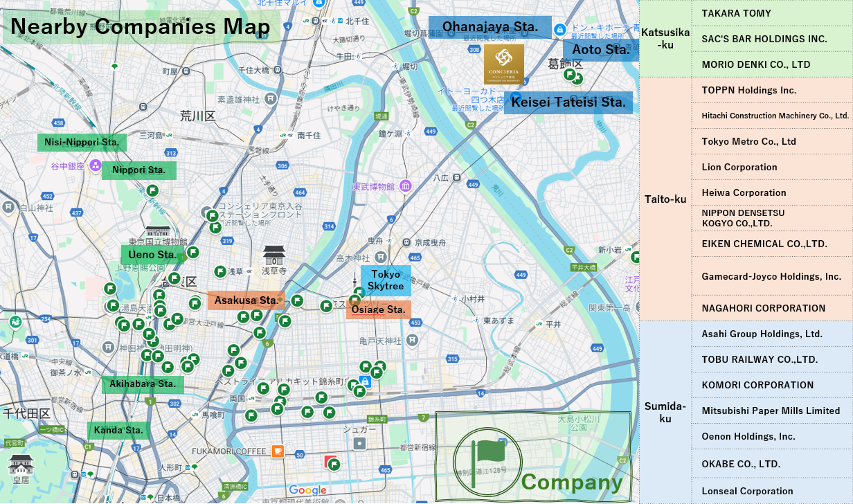Click MORIO DENKI CO., LTD row

[x=772, y=64]
